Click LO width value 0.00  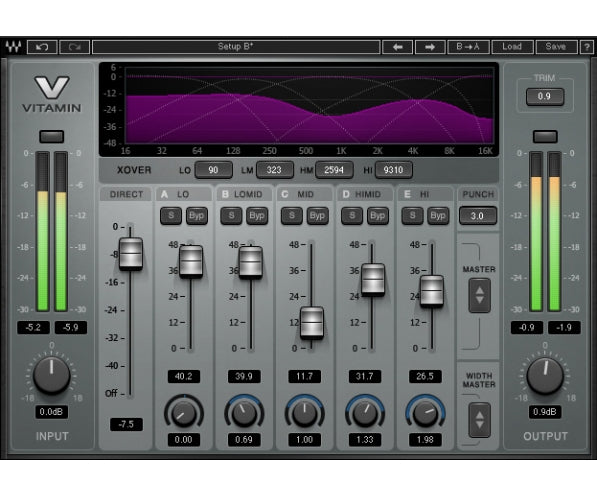(184, 439)
